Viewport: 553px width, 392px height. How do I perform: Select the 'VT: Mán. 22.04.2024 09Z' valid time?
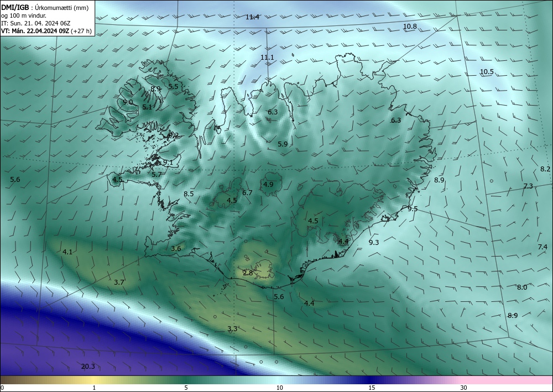click(35, 31)
